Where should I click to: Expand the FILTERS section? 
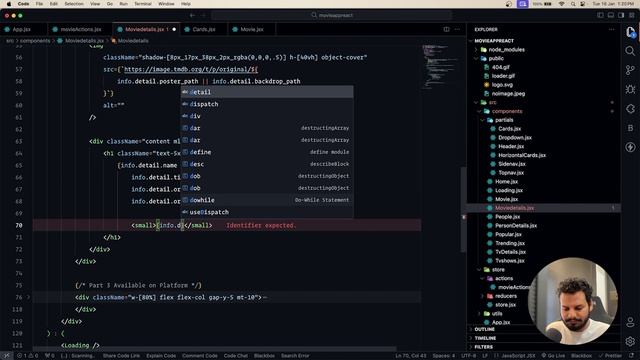coord(483,347)
